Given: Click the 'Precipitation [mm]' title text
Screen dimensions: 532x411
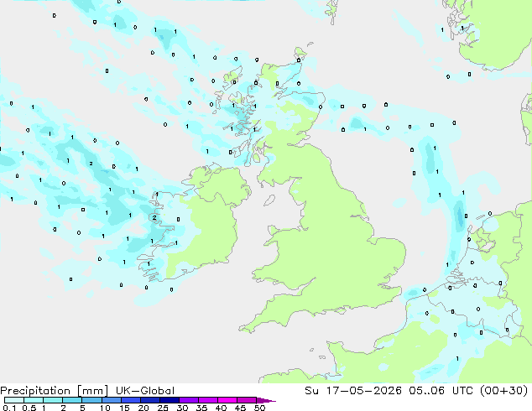Looking at the screenshot, I should coord(54,391).
